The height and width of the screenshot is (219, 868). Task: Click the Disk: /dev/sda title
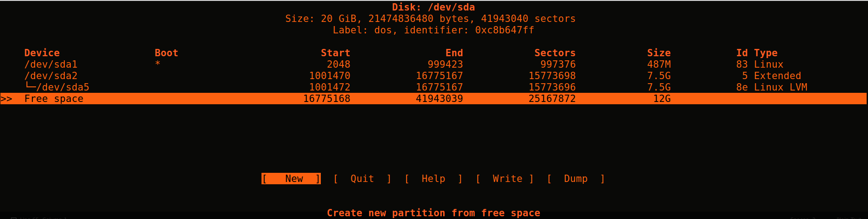point(433,7)
